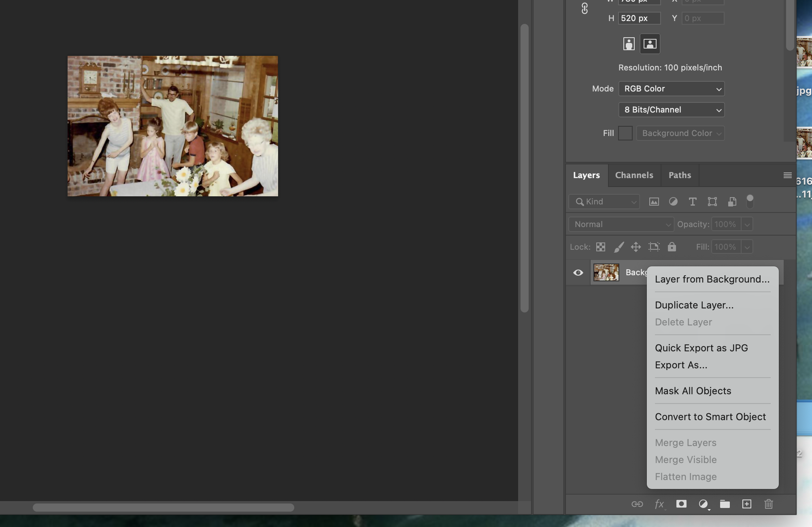Click the H height input field
The width and height of the screenshot is (812, 527).
click(x=639, y=18)
